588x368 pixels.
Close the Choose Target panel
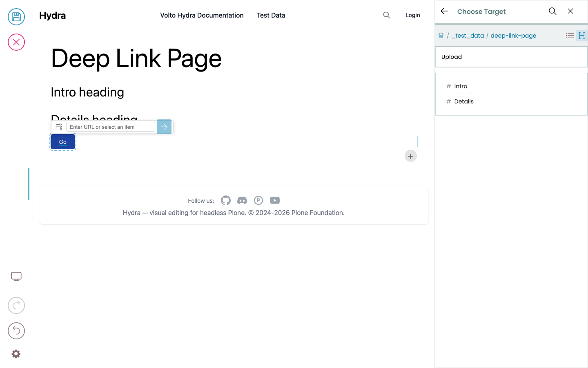point(570,11)
